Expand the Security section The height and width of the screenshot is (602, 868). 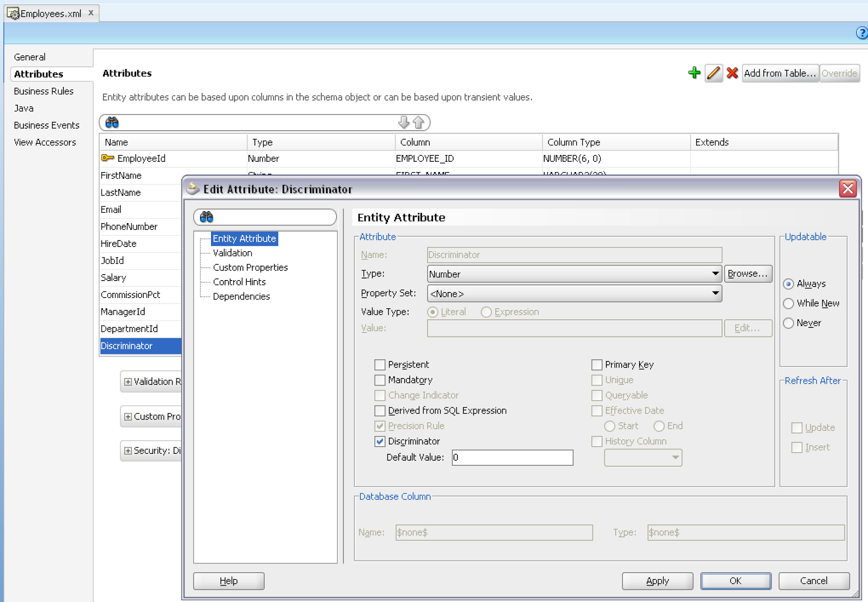pos(128,451)
